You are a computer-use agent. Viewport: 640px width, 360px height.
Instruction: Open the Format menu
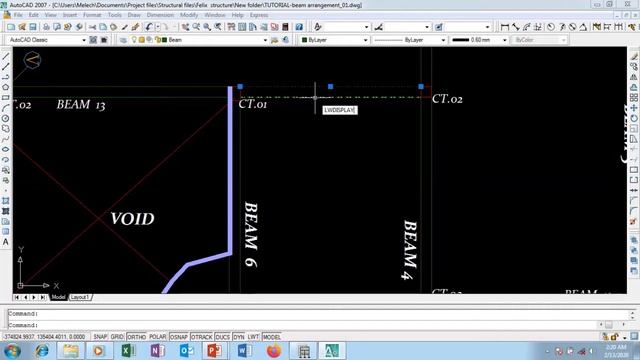(92, 15)
